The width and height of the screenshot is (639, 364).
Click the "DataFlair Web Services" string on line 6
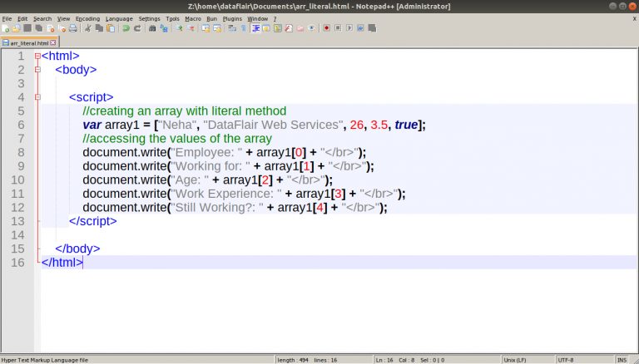(x=273, y=125)
